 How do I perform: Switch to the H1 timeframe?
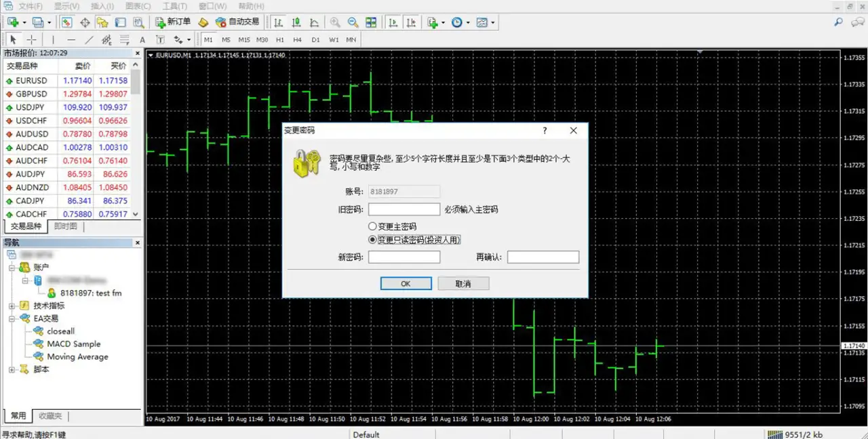[280, 40]
